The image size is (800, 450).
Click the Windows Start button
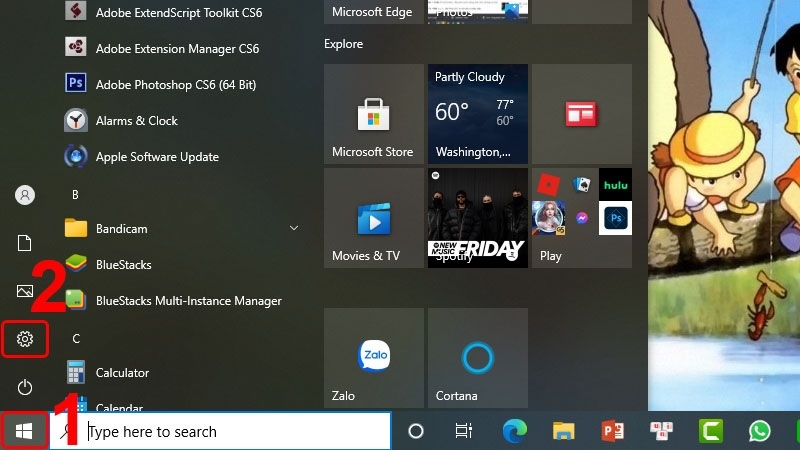(x=24, y=431)
